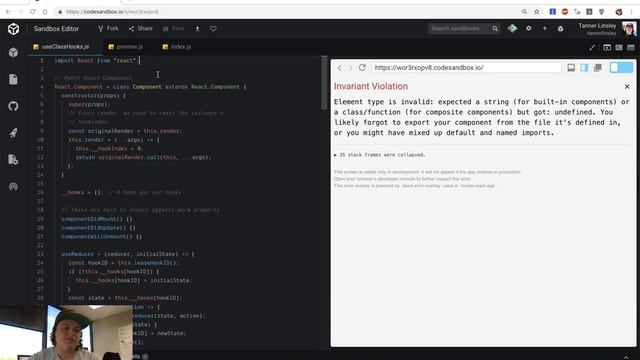Switch to the index.js tab
The image size is (640, 360).
[x=177, y=47]
